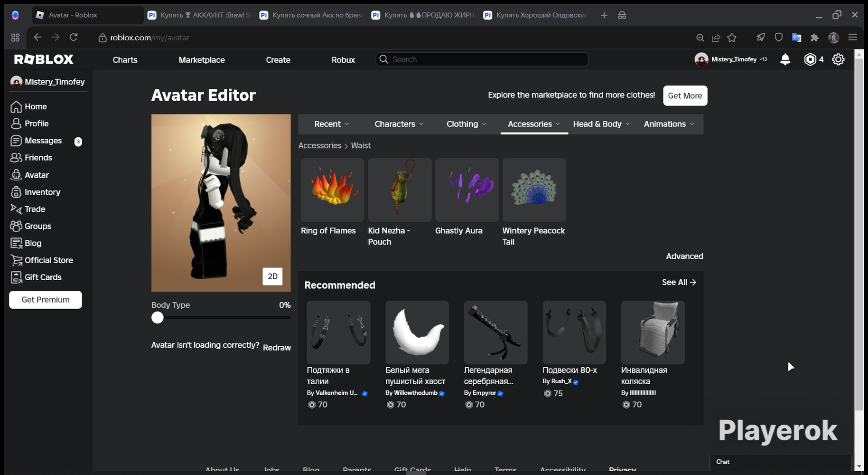
Task: Click the Gift Cards icon in the sidebar
Action: [x=16, y=277]
